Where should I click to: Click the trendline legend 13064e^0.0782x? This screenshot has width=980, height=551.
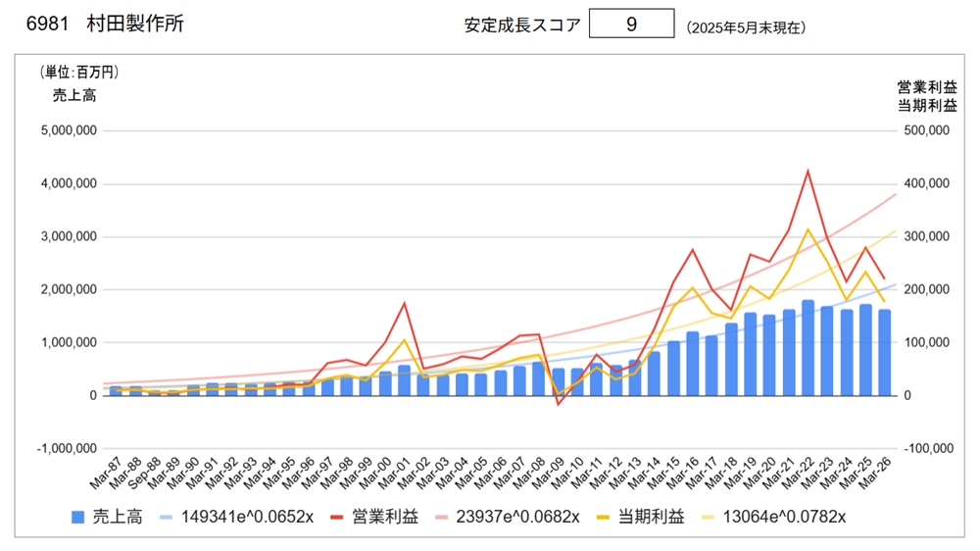coord(784,518)
